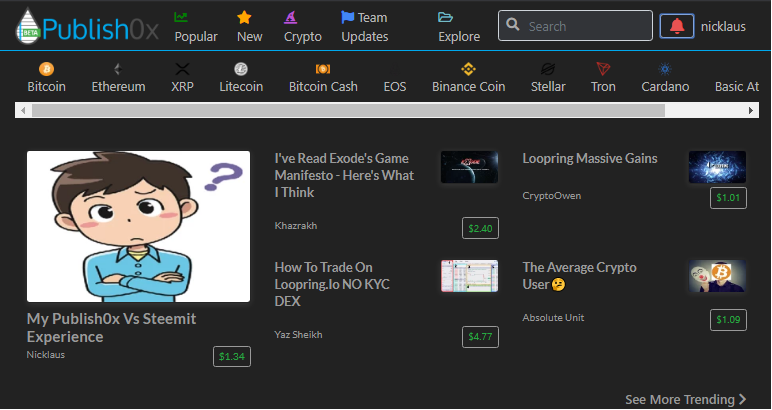Click See More Trending chevron
Screen dimensions: 772x410
pyautogui.click(x=742, y=399)
